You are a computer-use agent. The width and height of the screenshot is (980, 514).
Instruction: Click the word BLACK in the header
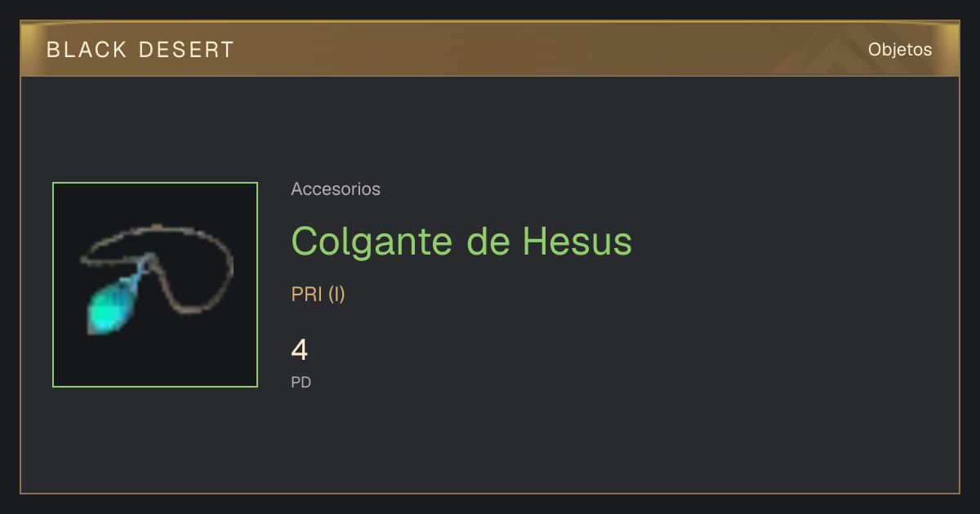[87, 50]
